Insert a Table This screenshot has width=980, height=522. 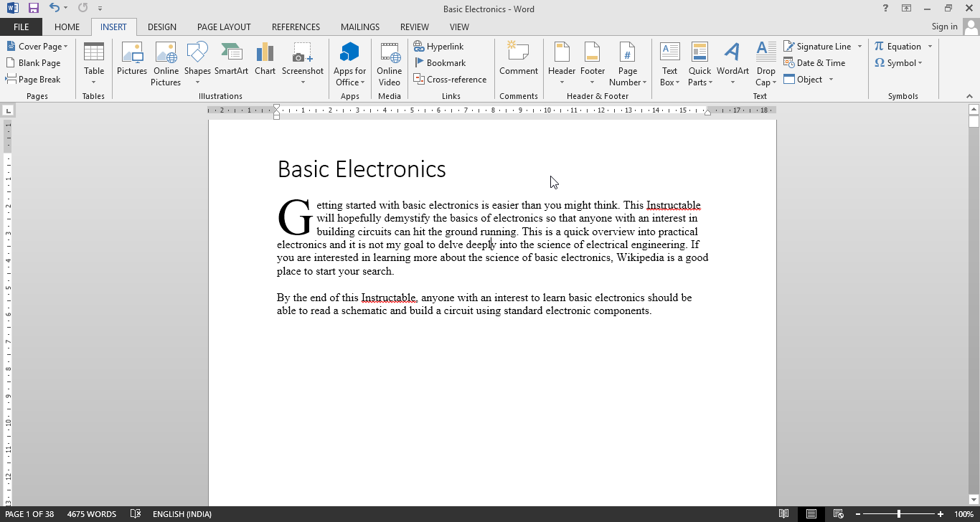(x=94, y=64)
